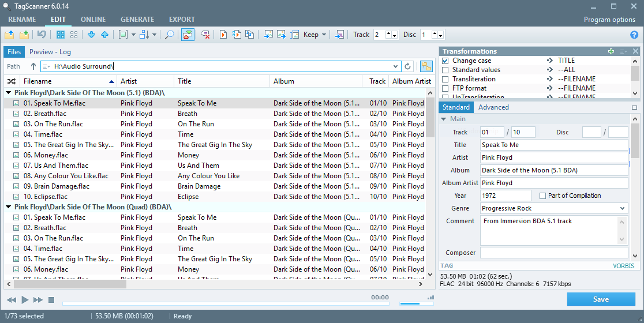This screenshot has width=644, height=323.
Task: Open the selection icon's dropdown arrow
Action: pos(133,35)
